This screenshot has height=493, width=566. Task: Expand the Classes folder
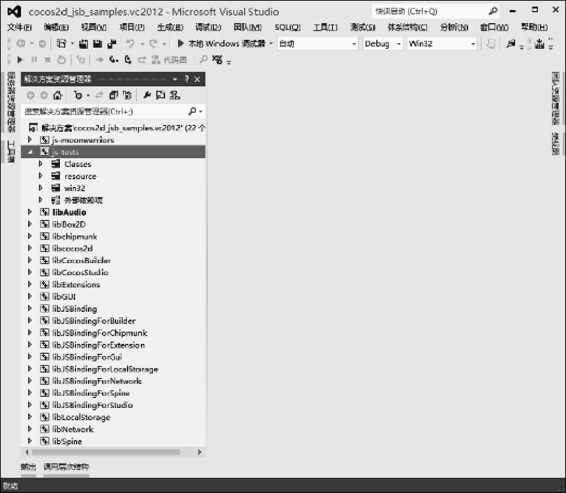(x=40, y=164)
